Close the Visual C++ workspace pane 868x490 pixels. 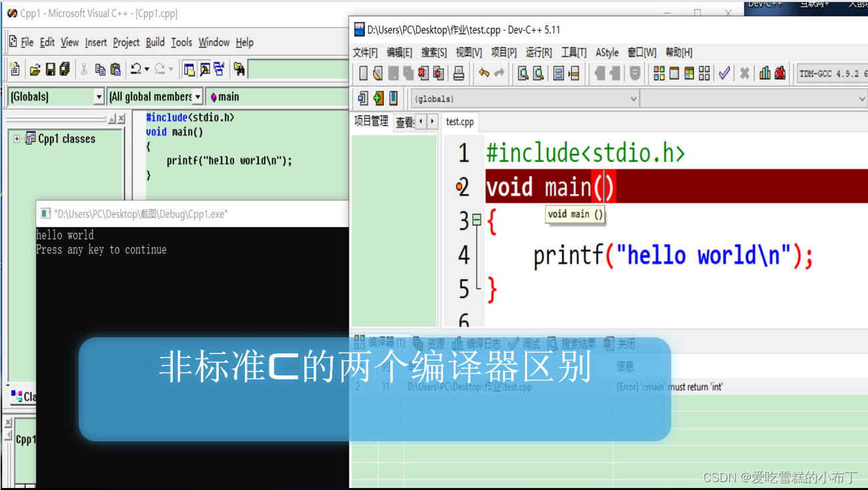[121, 119]
